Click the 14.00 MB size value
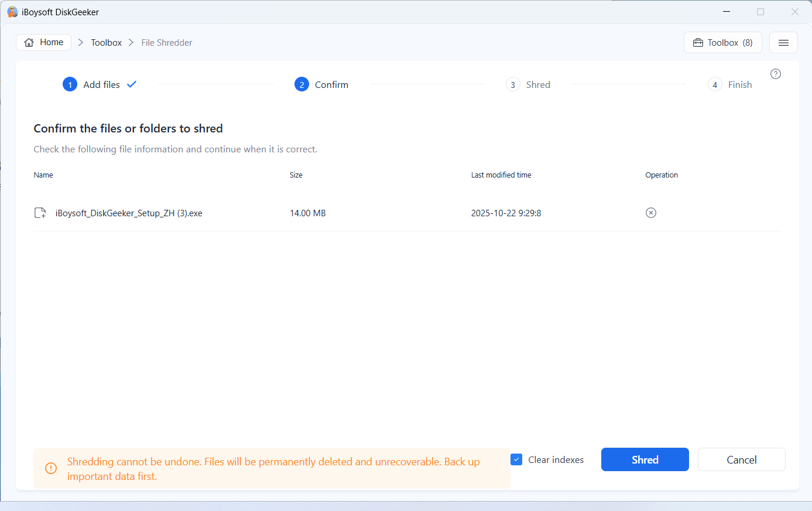 [x=308, y=213]
